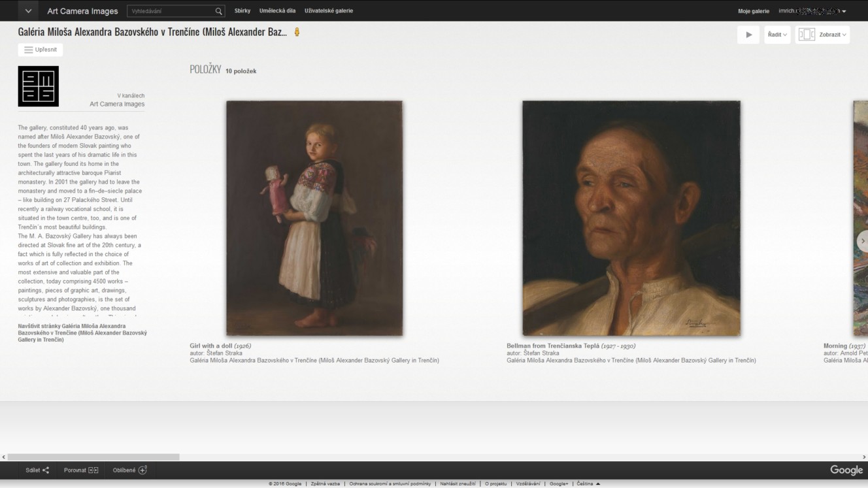Open the Vzdělávání footer link
This screenshot has height=488, width=868.
tap(528, 484)
